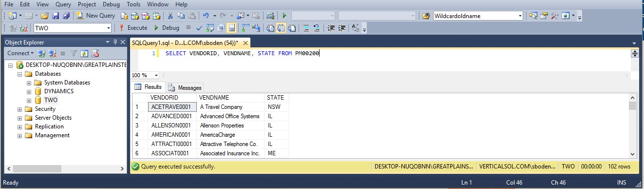Click the Save All icon
Screen dimensions: 644x189
(66, 16)
